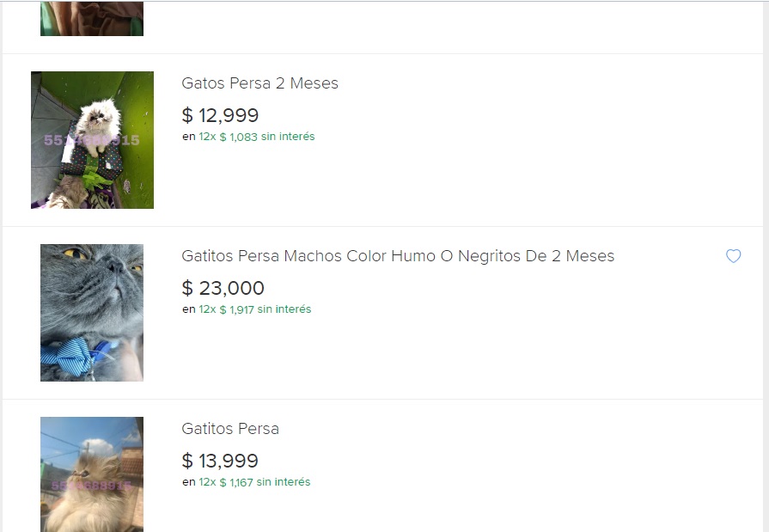Click the phone watermark on the kitten photo
The width and height of the screenshot is (769, 532).
click(x=92, y=486)
